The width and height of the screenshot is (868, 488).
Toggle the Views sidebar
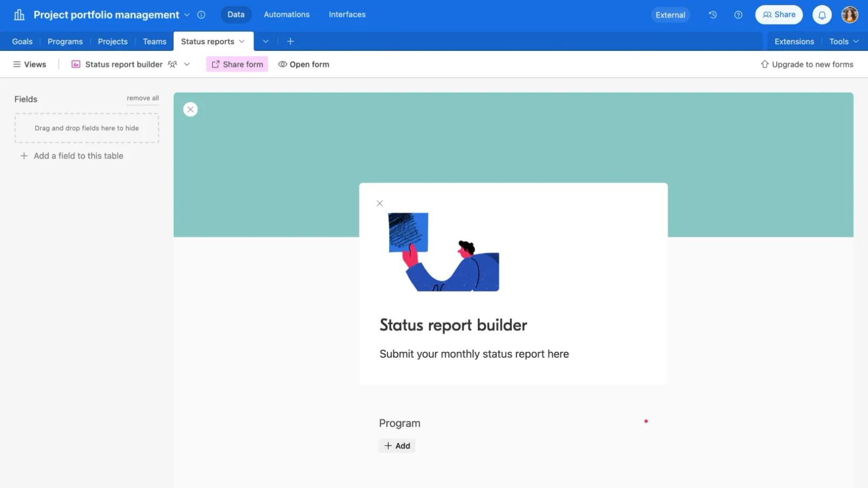(x=30, y=64)
